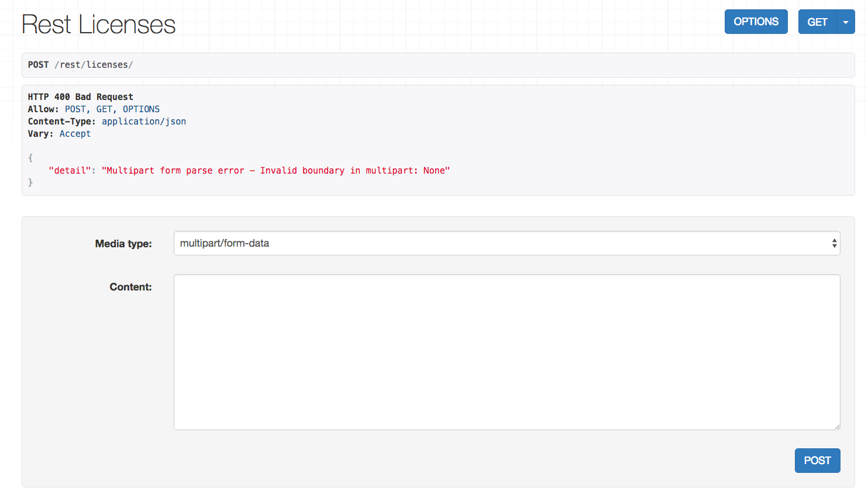
Task: Focus the Content text area
Action: 507,352
